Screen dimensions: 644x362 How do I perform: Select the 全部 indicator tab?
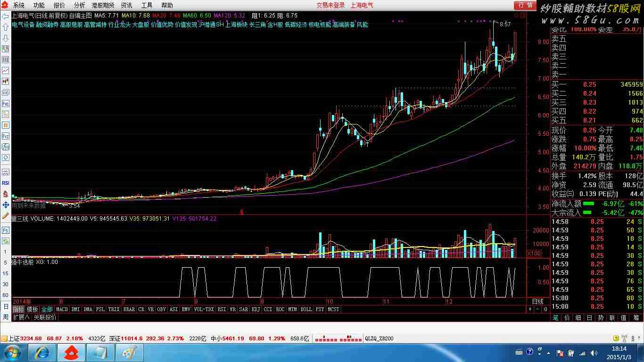(x=47, y=309)
